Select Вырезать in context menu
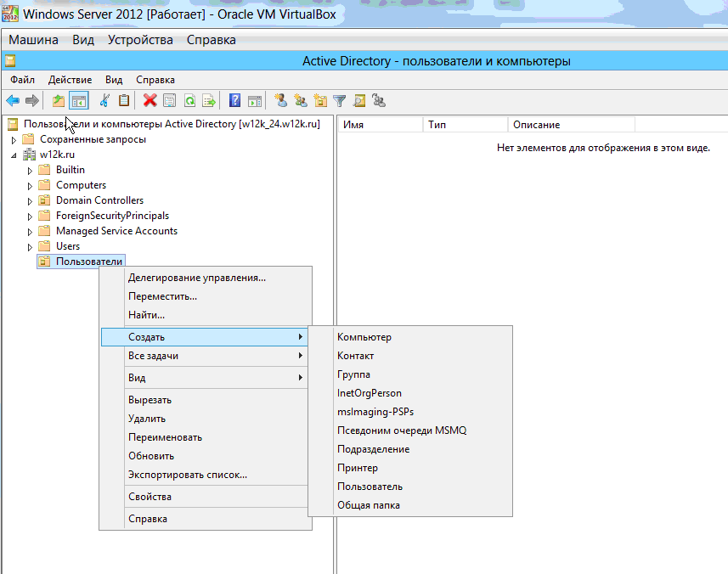Viewport: 728px width, 574px height. coord(204,400)
